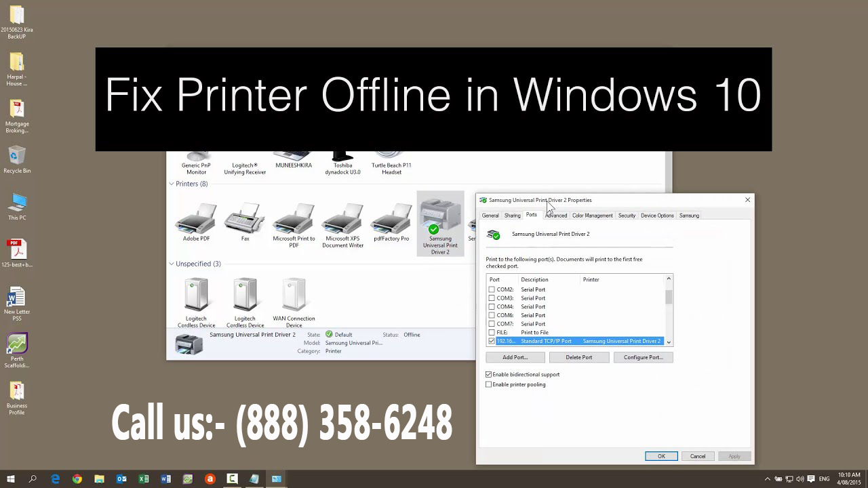Screen dimensions: 868x488
Task: Open the This PC desktop icon
Action: [x=17, y=207]
